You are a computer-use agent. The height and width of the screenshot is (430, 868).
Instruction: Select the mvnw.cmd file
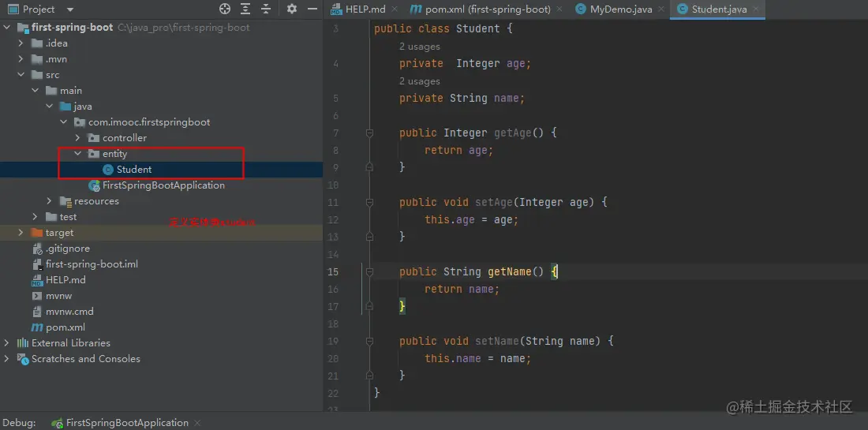point(69,312)
